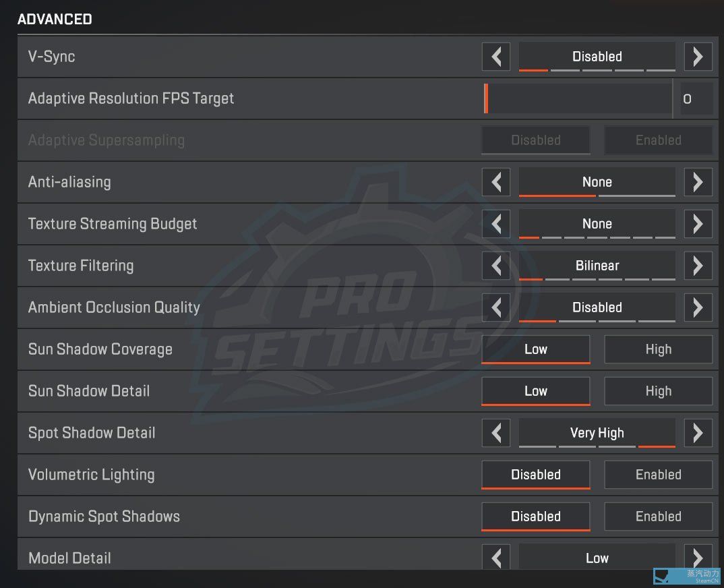
Task: Click the Texture Filtering Bilinear value box
Action: click(x=597, y=266)
